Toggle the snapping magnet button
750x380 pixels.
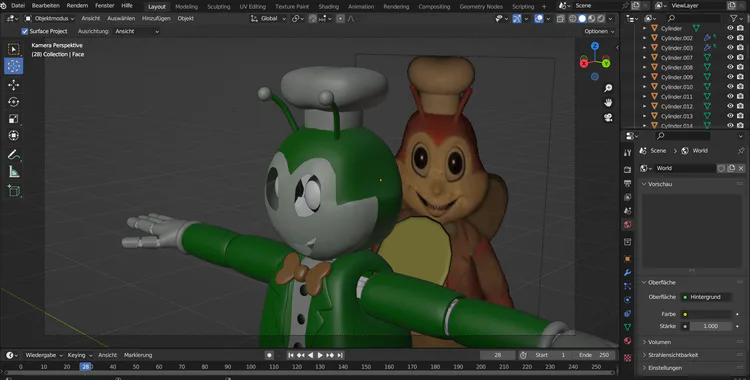coord(313,19)
